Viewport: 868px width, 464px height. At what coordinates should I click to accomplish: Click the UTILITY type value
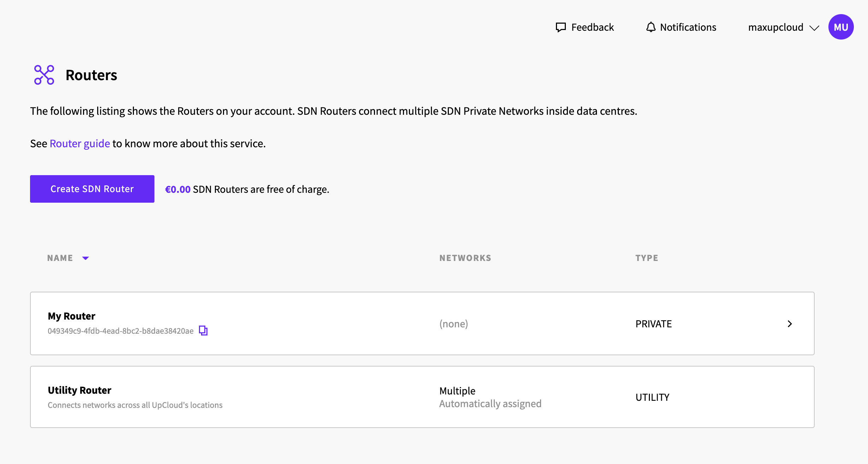652,397
